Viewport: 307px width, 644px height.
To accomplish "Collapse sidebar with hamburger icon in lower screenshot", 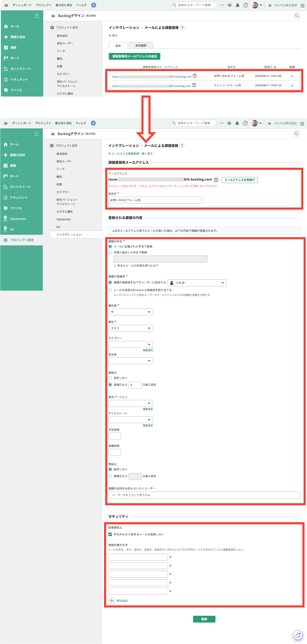I will click(x=36, y=134).
